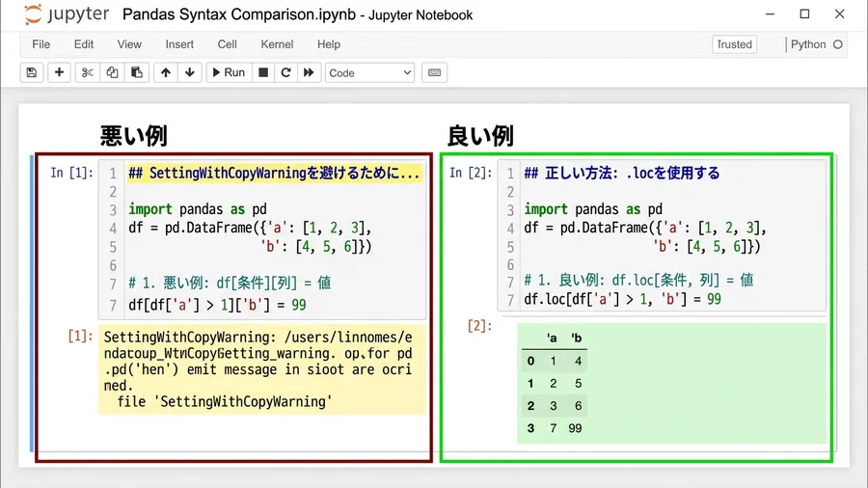The height and width of the screenshot is (488, 868).
Task: Cut selected cells with scissors icon
Action: [87, 72]
